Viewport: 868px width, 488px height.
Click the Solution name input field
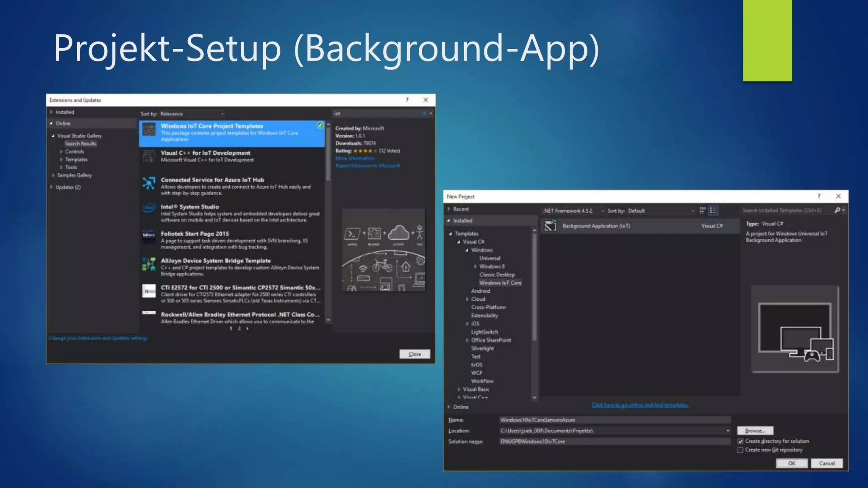coord(615,441)
